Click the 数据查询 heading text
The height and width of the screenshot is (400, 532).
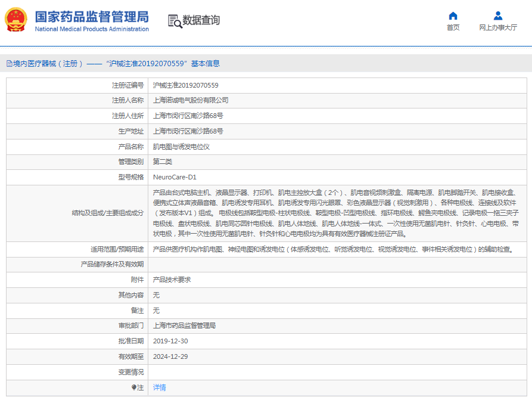tap(201, 20)
